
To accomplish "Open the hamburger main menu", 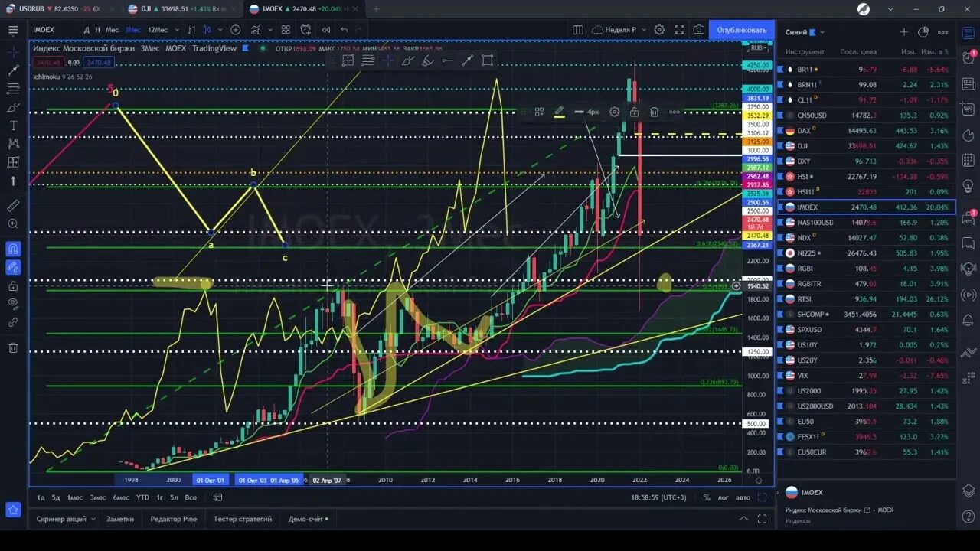I will pos(13,30).
